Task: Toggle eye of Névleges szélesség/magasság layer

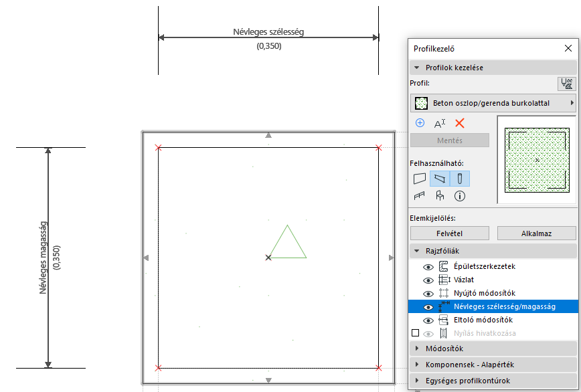Action: click(x=428, y=307)
